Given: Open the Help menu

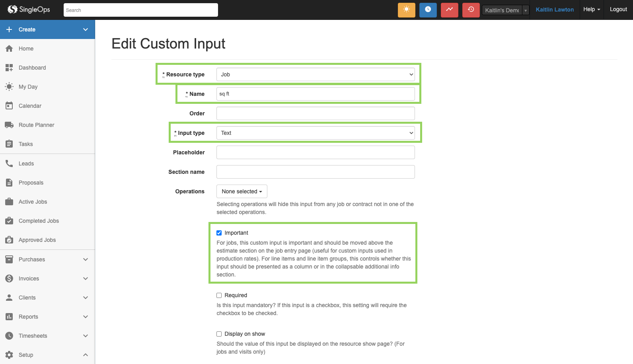Looking at the screenshot, I should (591, 10).
